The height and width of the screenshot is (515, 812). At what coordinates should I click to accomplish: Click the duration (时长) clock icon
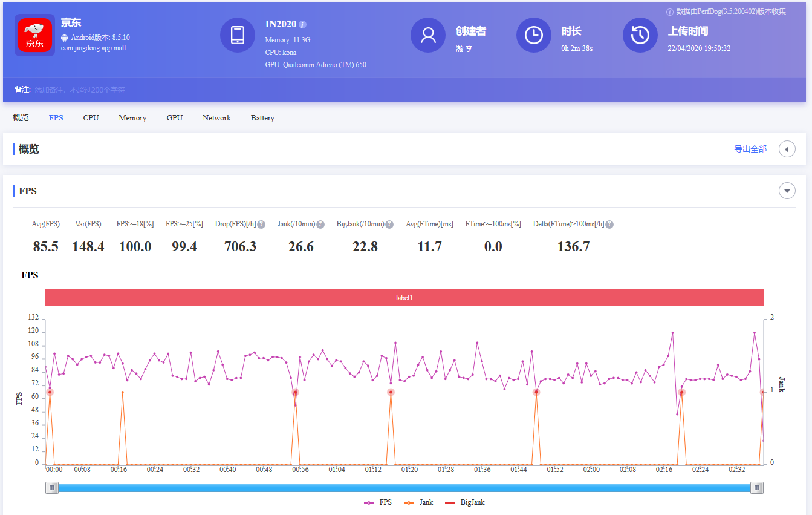(533, 35)
